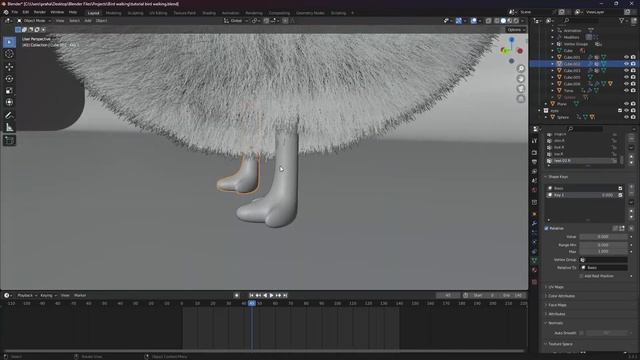640x360 pixels.
Task: Open the Object Data green triangle tab
Action: (x=534, y=260)
